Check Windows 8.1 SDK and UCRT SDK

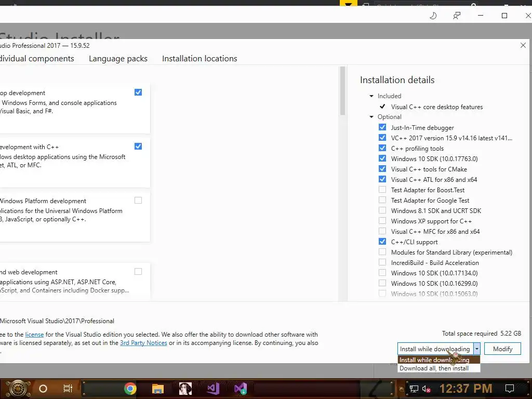382,210
